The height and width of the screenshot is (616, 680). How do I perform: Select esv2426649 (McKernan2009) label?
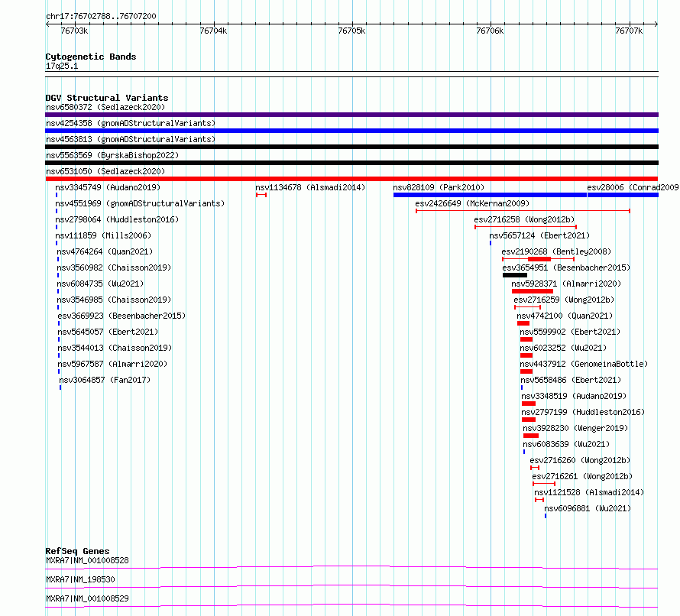click(x=472, y=203)
